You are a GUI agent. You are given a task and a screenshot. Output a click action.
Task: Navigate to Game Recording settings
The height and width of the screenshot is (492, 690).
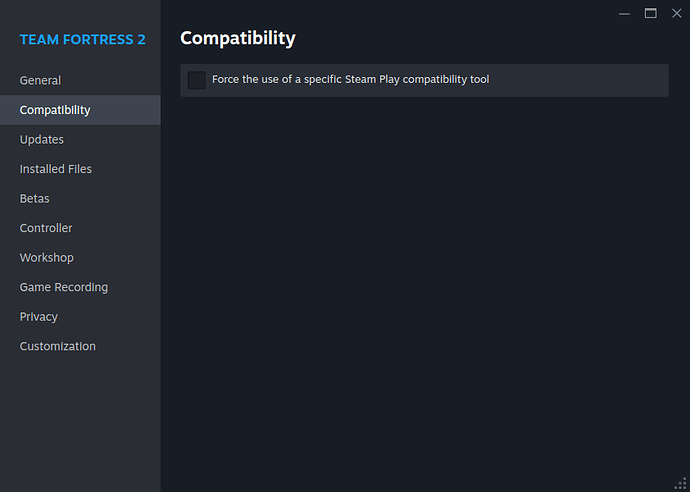(64, 287)
